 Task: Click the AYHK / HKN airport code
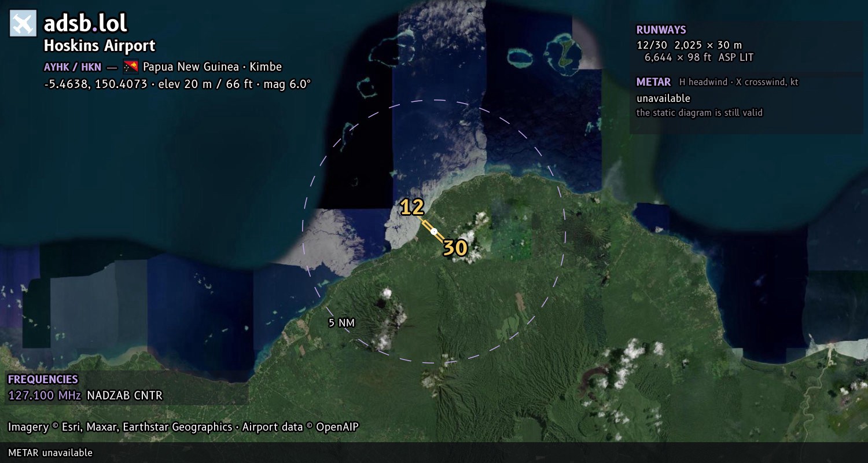point(72,67)
